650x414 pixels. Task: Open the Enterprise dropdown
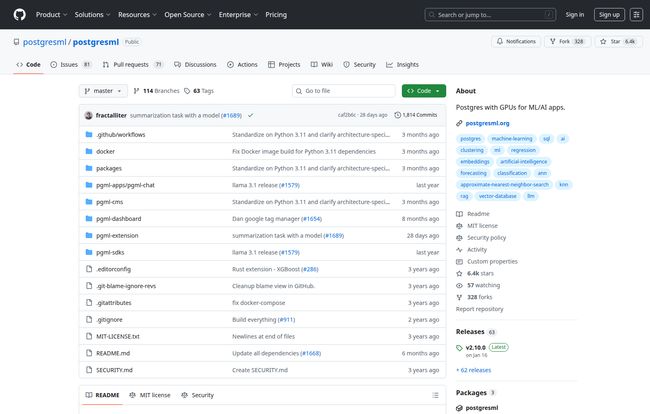238,15
